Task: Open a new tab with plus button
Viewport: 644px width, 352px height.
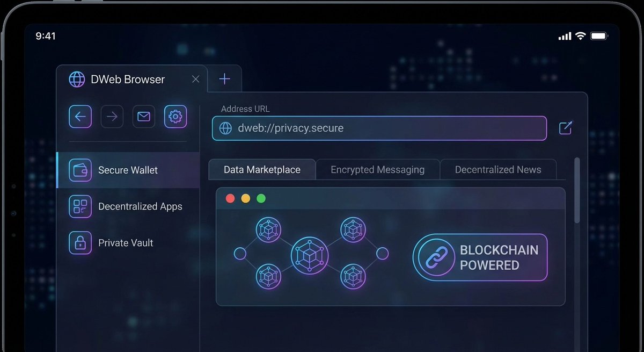Action: click(x=225, y=79)
